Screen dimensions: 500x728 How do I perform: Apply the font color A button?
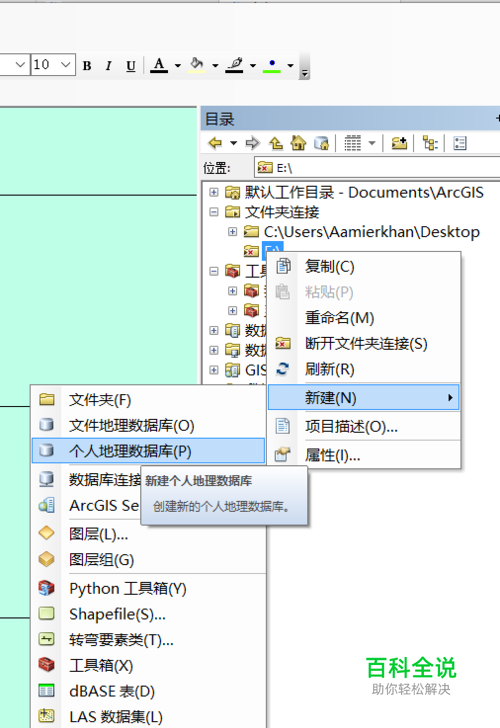[x=159, y=65]
